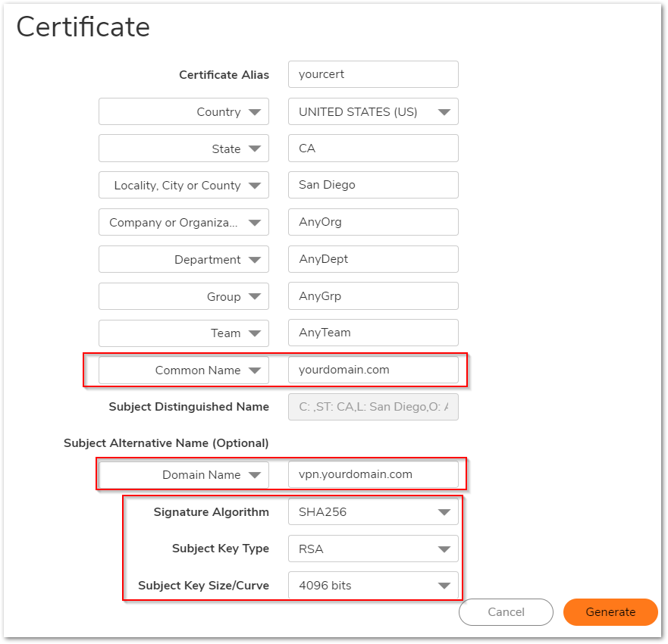Click the San Diego locality field
This screenshot has width=668, height=644.
[373, 186]
